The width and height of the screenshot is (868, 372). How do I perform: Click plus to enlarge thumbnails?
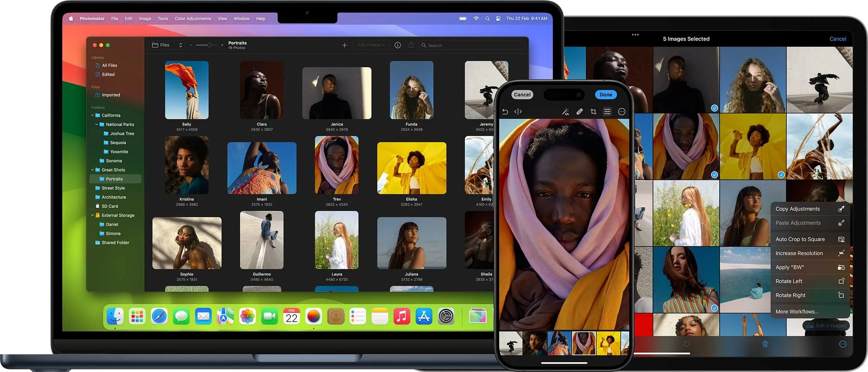(x=222, y=45)
